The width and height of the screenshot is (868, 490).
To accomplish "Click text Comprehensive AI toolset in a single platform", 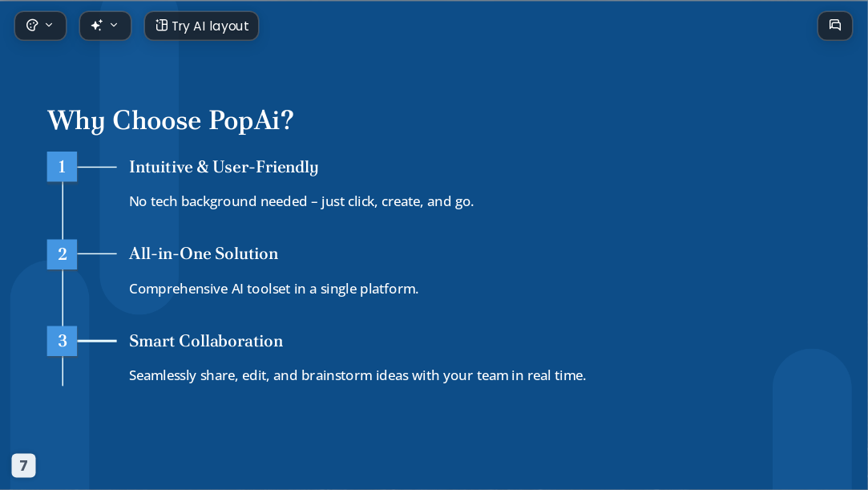I will point(273,289).
